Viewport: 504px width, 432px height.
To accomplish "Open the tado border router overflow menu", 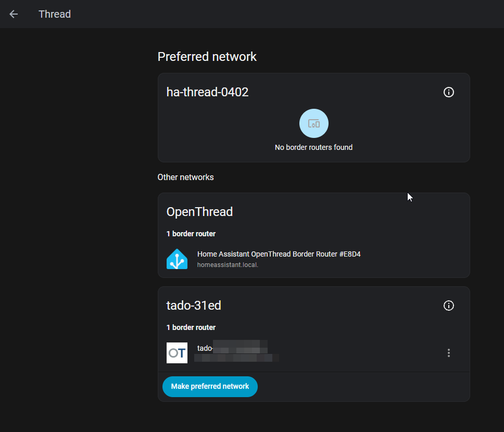I will (x=448, y=353).
